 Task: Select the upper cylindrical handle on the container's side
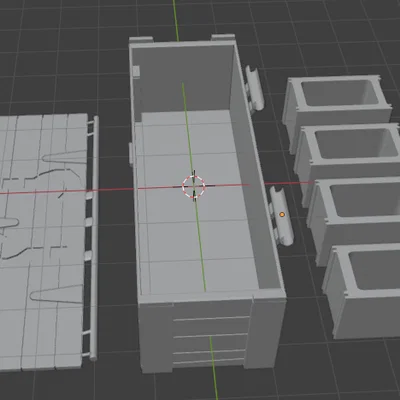(x=254, y=87)
